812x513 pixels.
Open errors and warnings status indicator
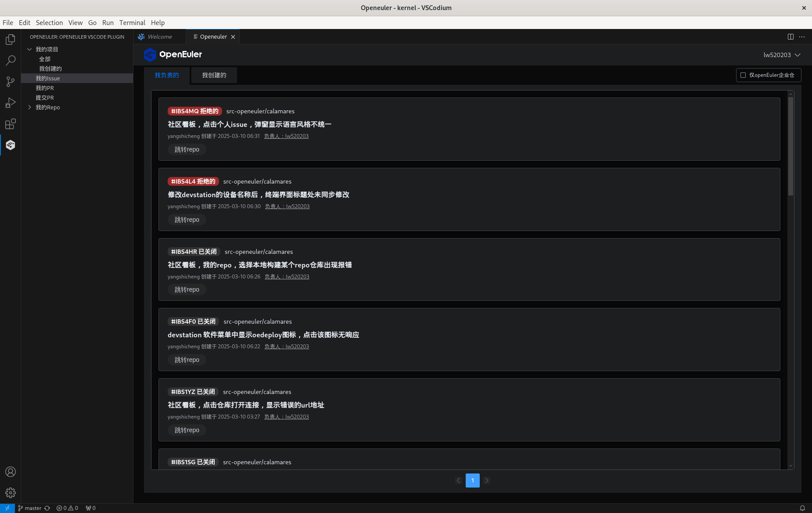pyautogui.click(x=67, y=508)
